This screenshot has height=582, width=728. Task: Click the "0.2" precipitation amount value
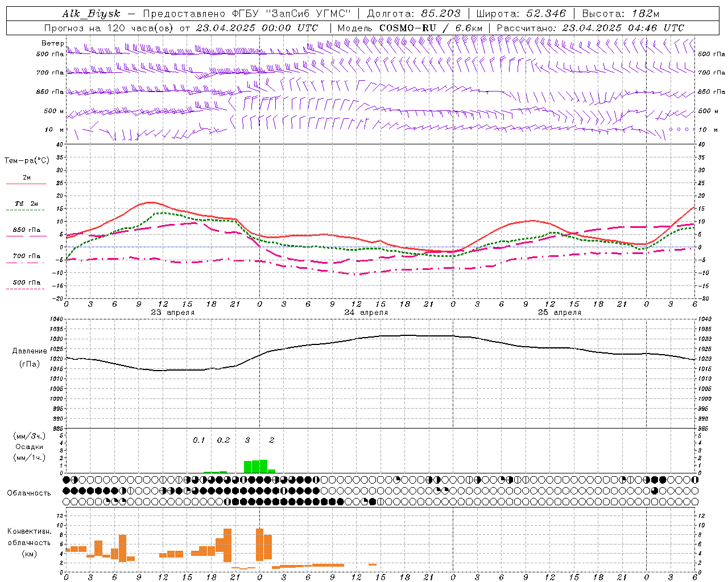[x=224, y=440]
